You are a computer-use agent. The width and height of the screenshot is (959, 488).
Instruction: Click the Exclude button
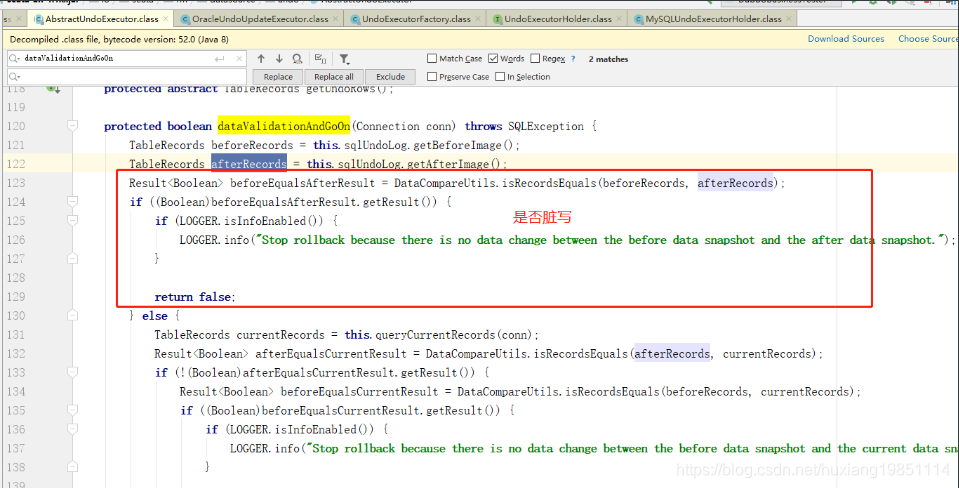click(x=390, y=77)
